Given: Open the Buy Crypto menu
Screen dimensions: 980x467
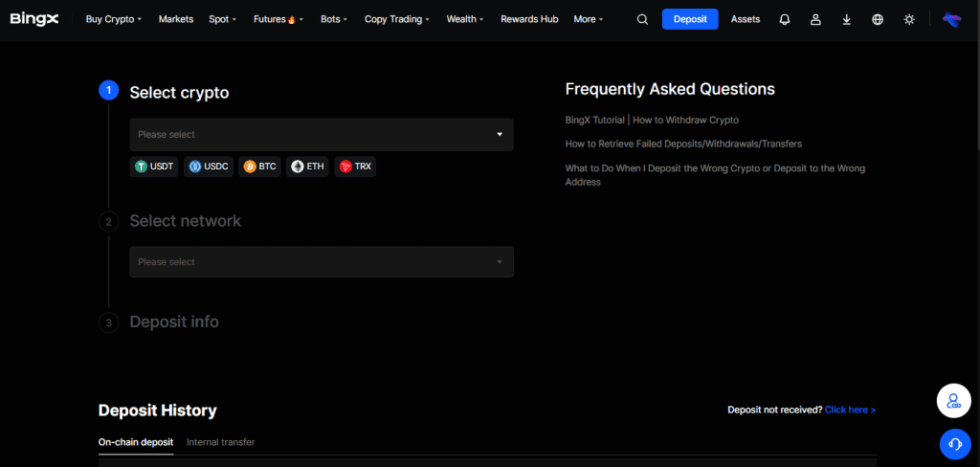Looking at the screenshot, I should tap(114, 19).
